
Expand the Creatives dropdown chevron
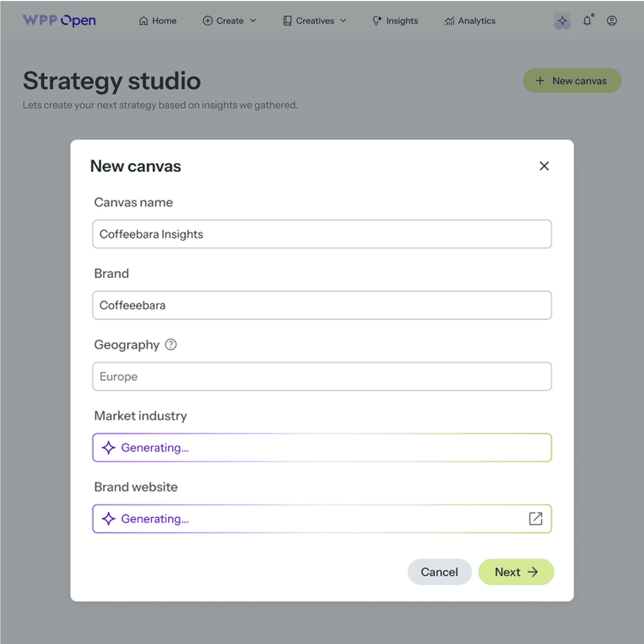[x=343, y=21]
